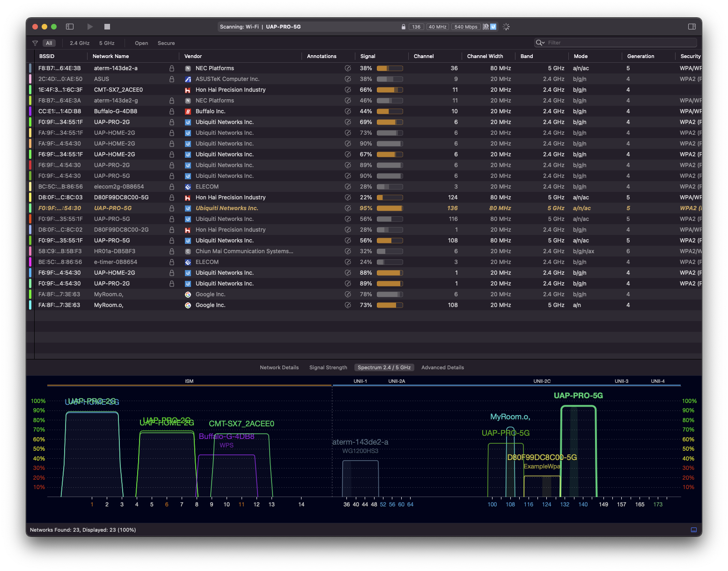Screen dimensions: 728x571
Task: Click the Chiun Mai Communication vendor icon
Action: [x=188, y=251]
